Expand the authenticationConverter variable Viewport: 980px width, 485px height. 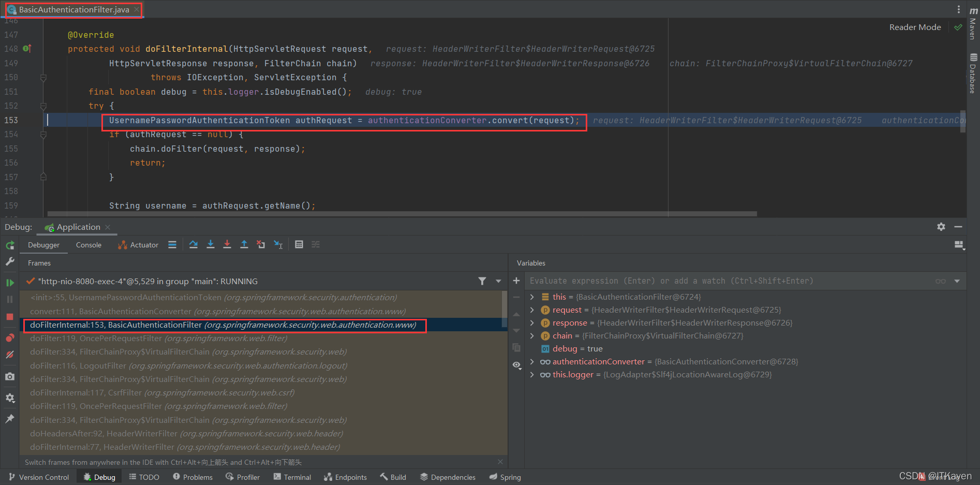point(532,361)
